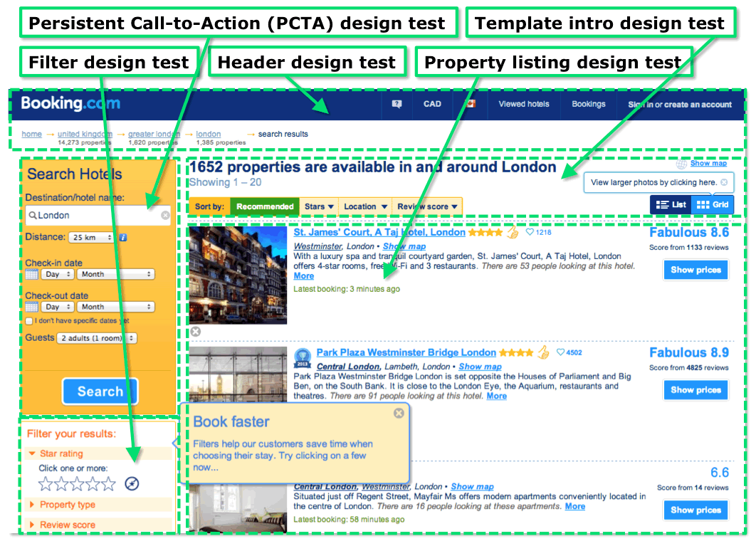
Task: Open Bookings in header
Action: [x=588, y=104]
